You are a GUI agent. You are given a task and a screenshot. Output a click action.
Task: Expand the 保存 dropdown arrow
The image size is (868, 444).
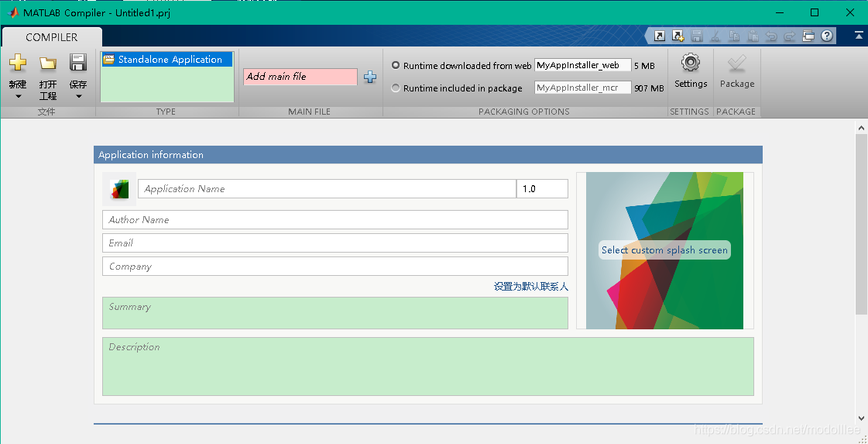click(78, 96)
